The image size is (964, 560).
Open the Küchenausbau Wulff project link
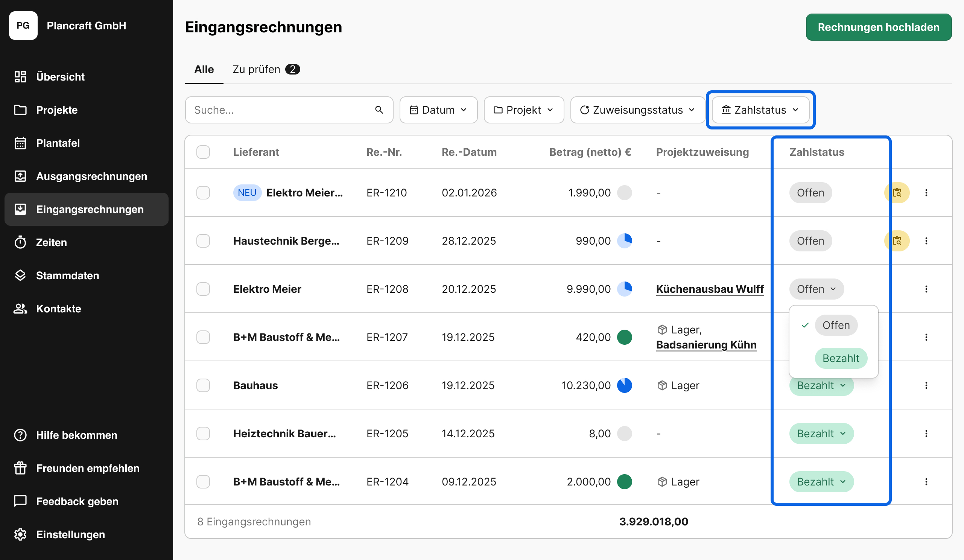[710, 289]
